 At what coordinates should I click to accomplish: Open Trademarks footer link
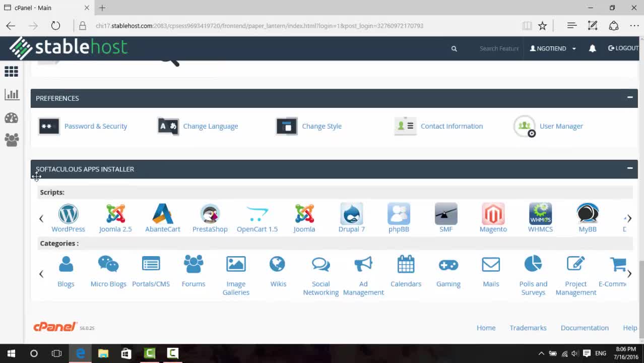pyautogui.click(x=528, y=328)
